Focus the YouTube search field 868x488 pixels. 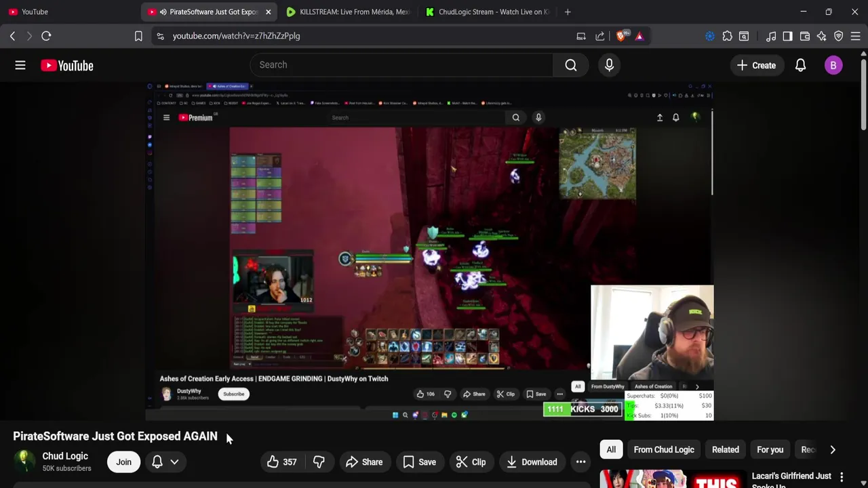pyautogui.click(x=401, y=65)
